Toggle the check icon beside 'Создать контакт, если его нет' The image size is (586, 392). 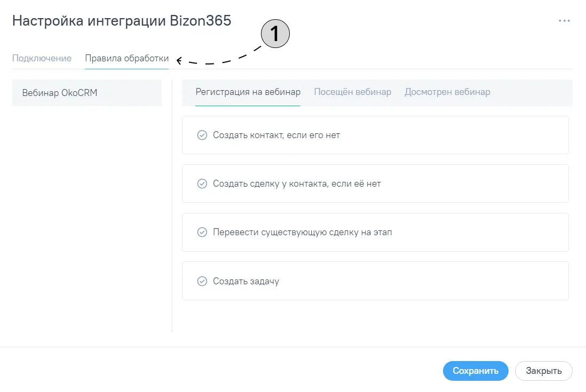[202, 135]
